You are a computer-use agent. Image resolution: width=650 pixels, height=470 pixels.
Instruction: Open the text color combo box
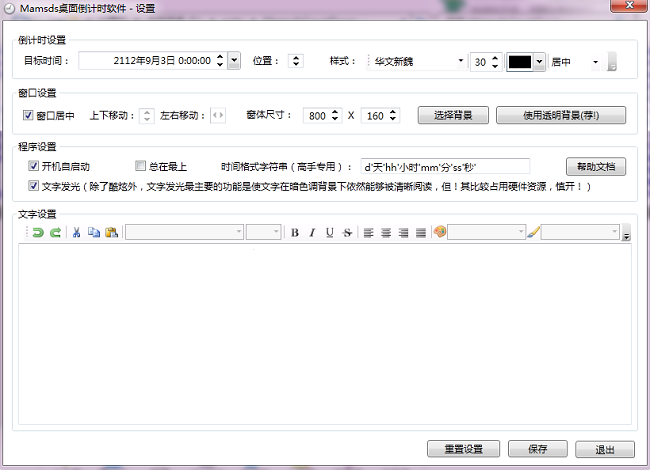click(487, 232)
